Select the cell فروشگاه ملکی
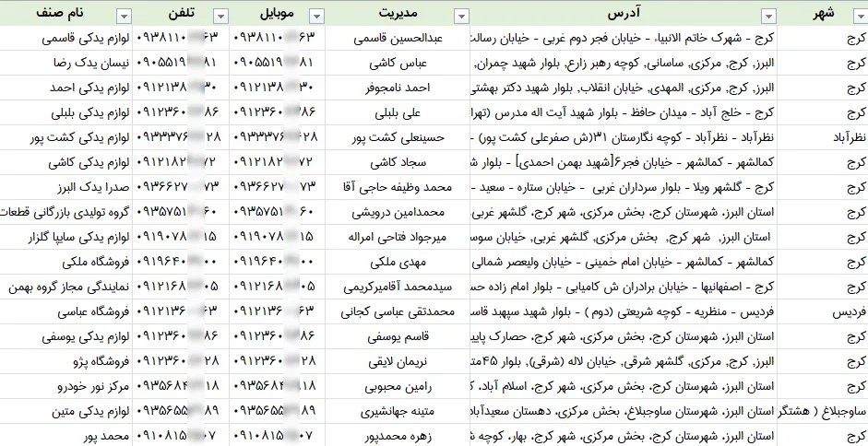868x446 pixels. [65, 263]
